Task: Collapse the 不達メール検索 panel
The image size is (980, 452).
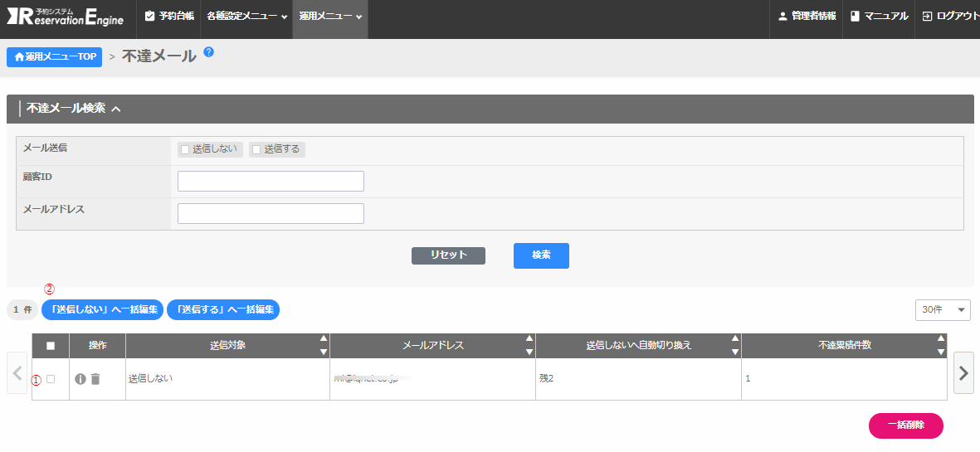Action: (x=116, y=109)
